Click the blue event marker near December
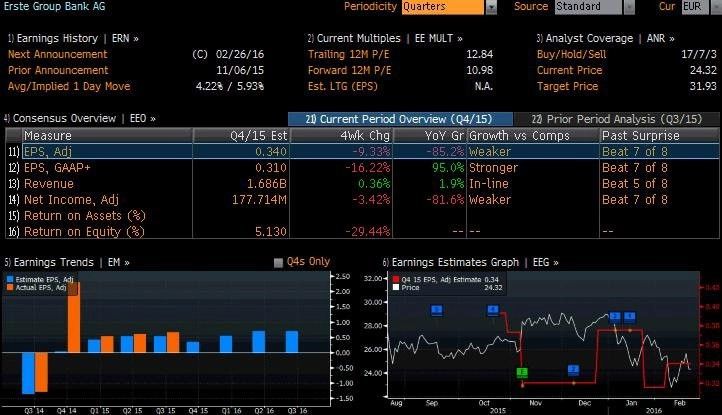Screen dimensions: 722x415 [573, 370]
